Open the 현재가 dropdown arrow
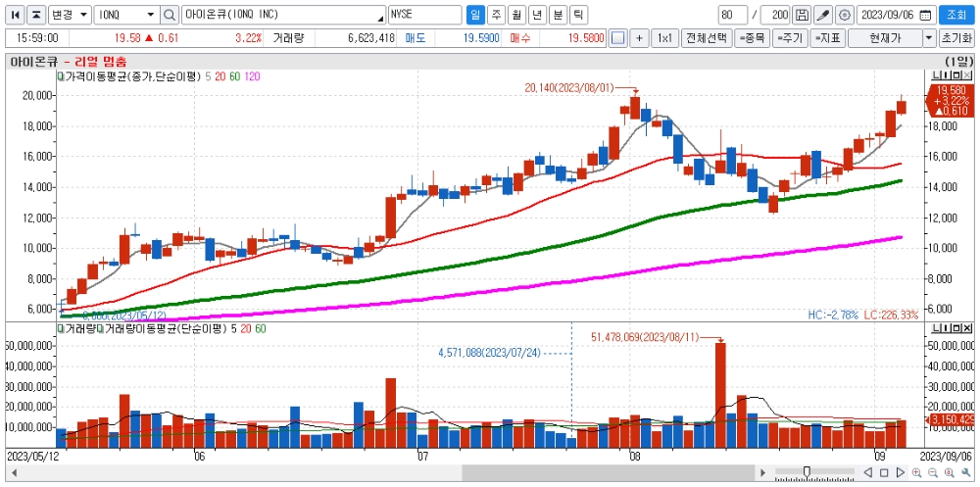Viewport: 980px width, 487px height. pos(930,38)
